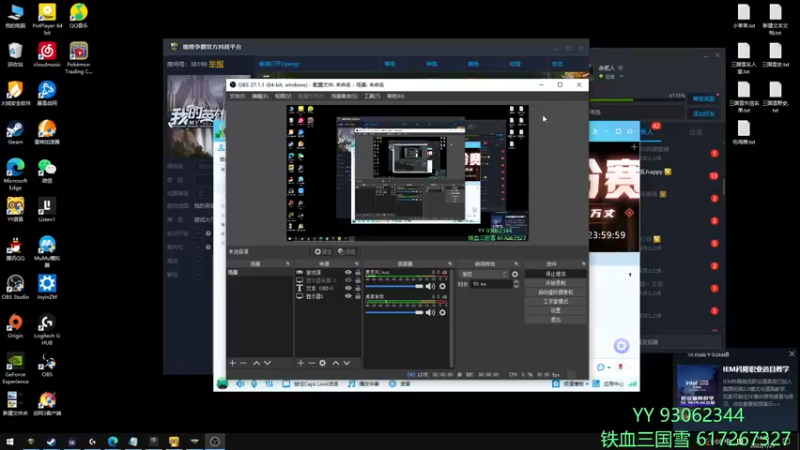
Task: Open Logitech G HUB desktop shortcut
Action: (x=47, y=330)
